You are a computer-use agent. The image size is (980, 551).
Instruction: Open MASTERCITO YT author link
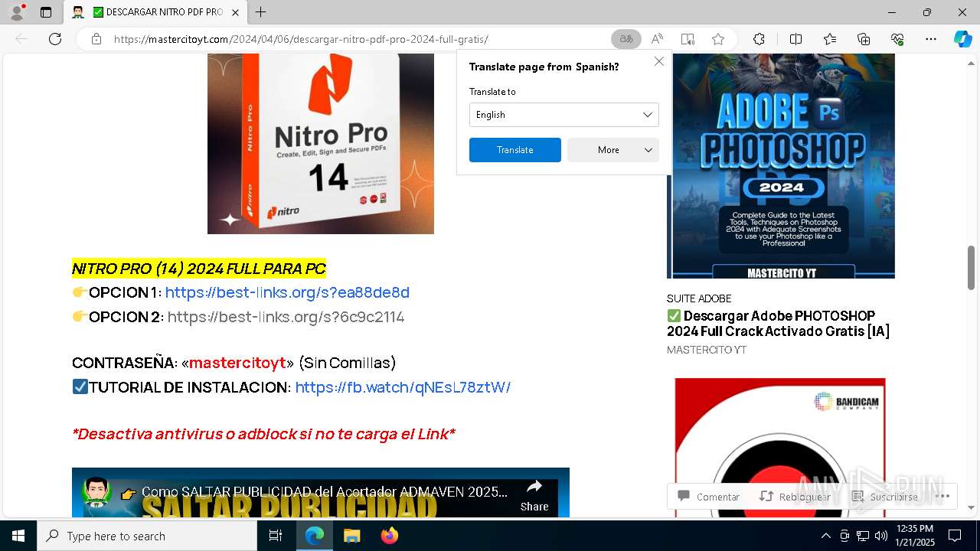tap(707, 350)
